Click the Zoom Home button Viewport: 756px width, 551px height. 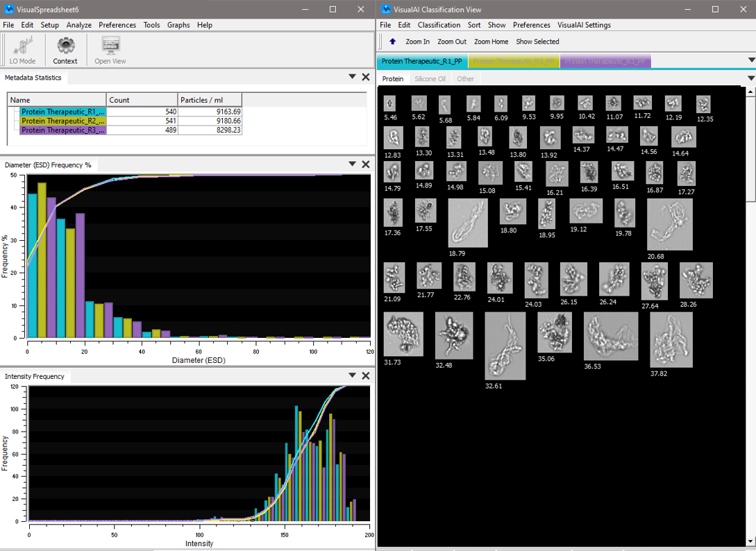(491, 41)
